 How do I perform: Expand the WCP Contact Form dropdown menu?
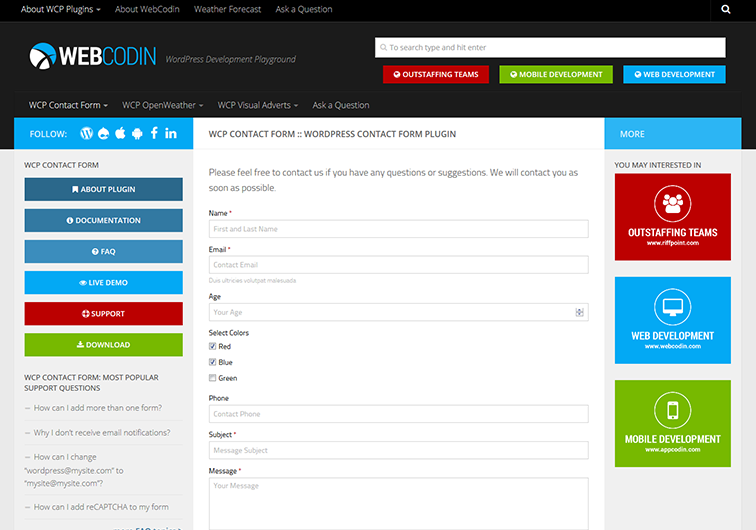(x=68, y=105)
